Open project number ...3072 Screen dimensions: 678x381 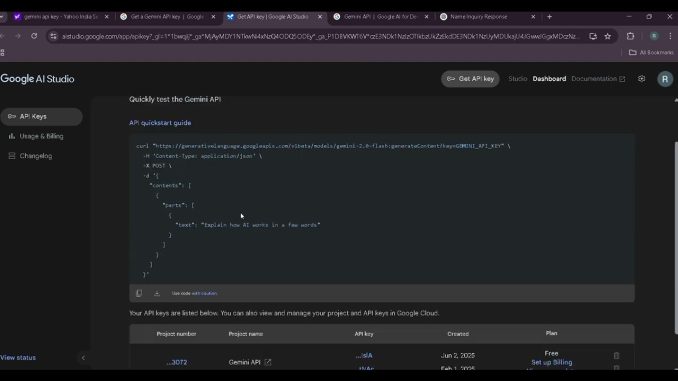(176, 362)
